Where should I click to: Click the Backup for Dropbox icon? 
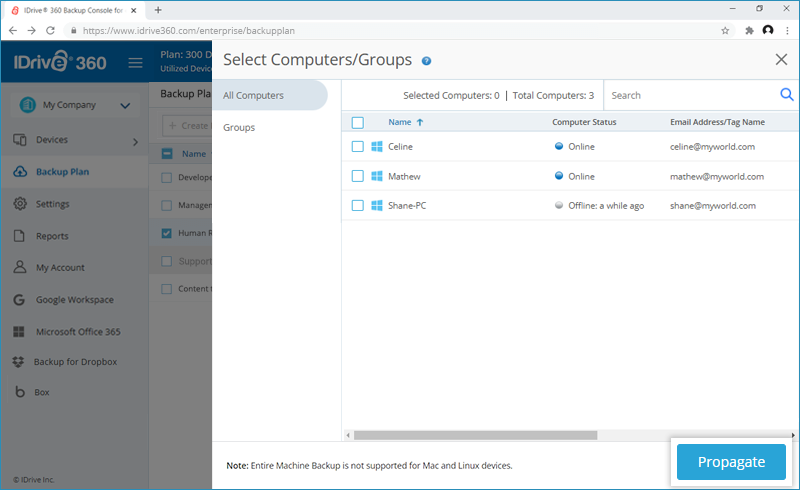[20, 361]
